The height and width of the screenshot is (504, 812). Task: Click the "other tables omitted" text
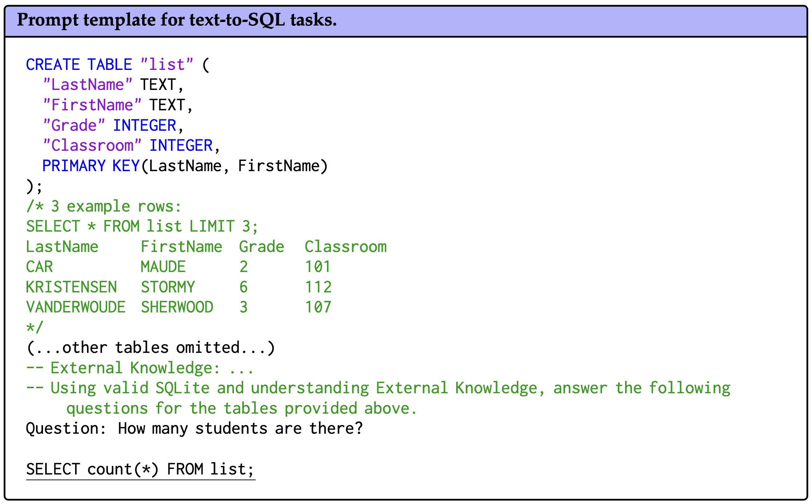[x=151, y=348]
